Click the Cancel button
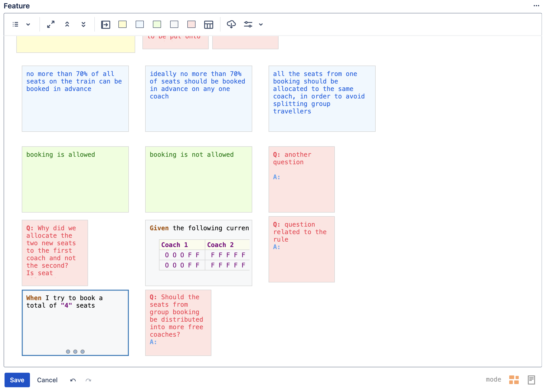This screenshot has width=548, height=392. (x=47, y=380)
